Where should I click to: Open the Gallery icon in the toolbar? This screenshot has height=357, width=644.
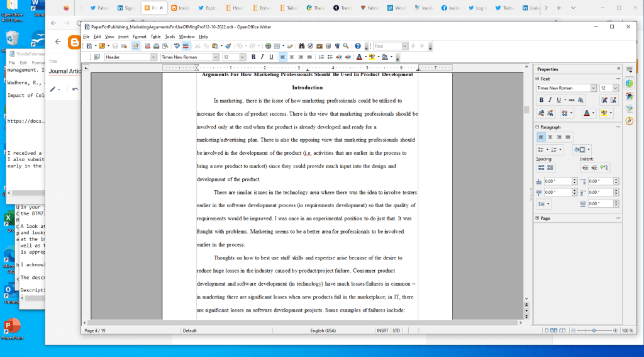[x=319, y=46]
